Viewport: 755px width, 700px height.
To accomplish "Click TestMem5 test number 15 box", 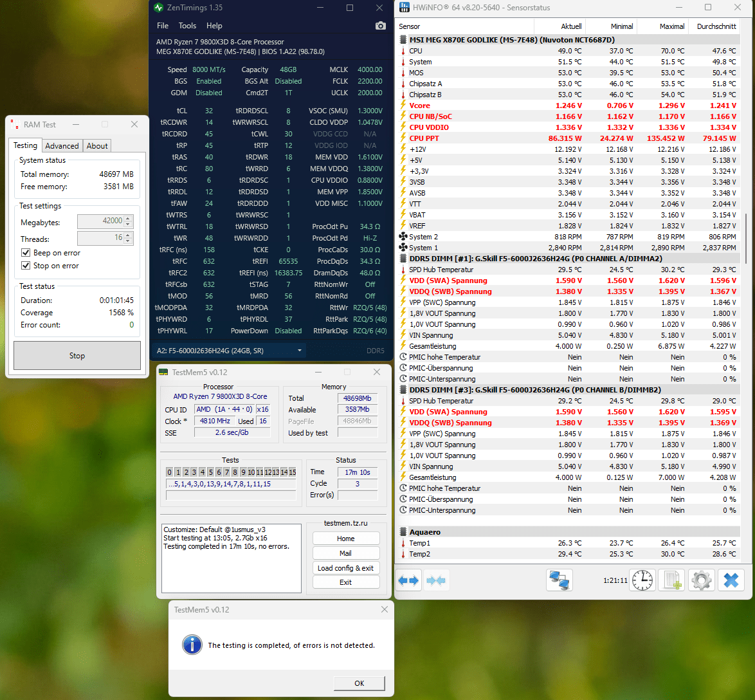I will (292, 472).
